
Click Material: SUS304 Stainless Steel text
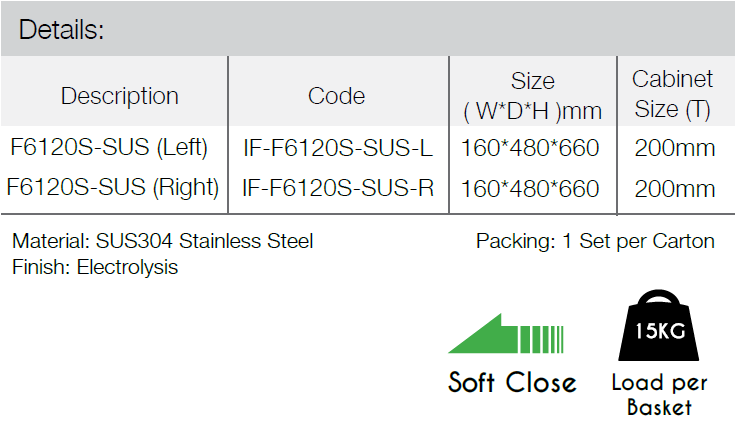(x=162, y=241)
